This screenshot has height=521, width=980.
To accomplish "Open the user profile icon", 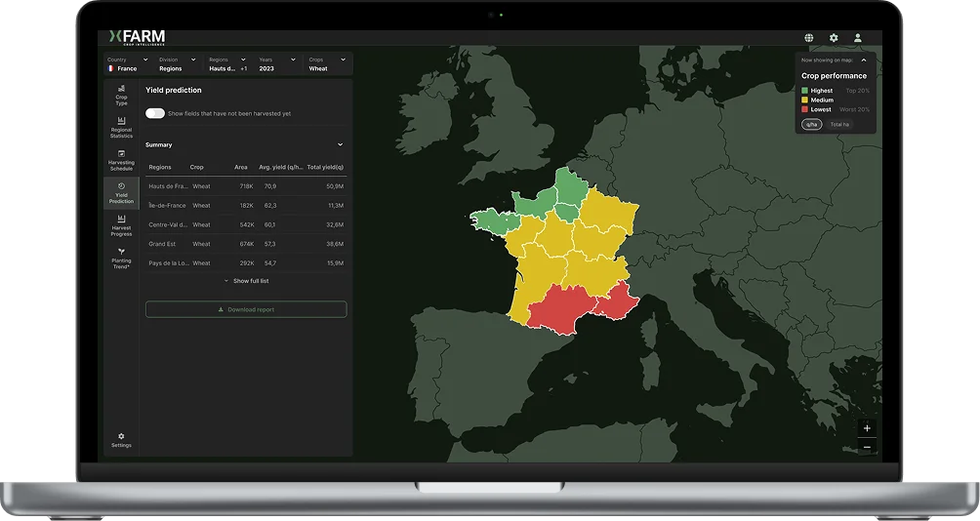I will click(857, 37).
